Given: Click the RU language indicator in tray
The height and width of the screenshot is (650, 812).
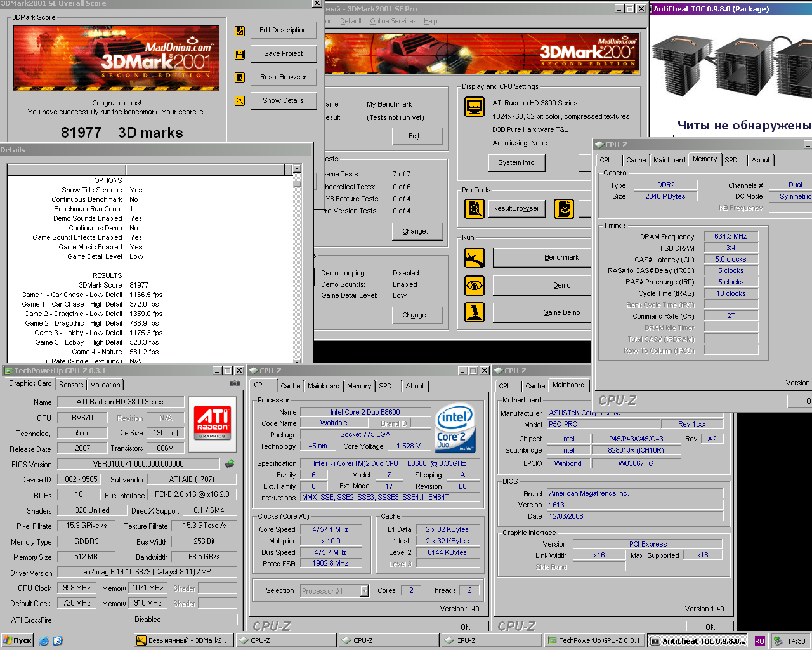Looking at the screenshot, I should (759, 641).
